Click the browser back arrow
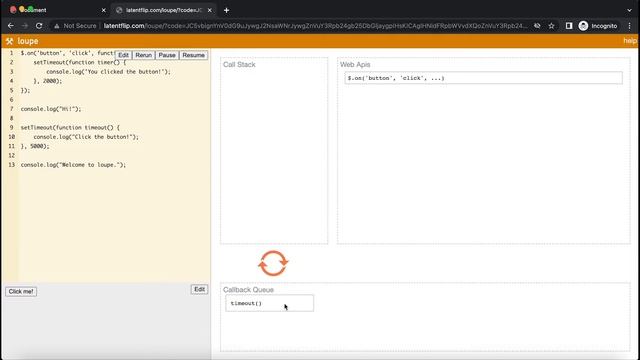The width and height of the screenshot is (640, 360). coord(11,26)
